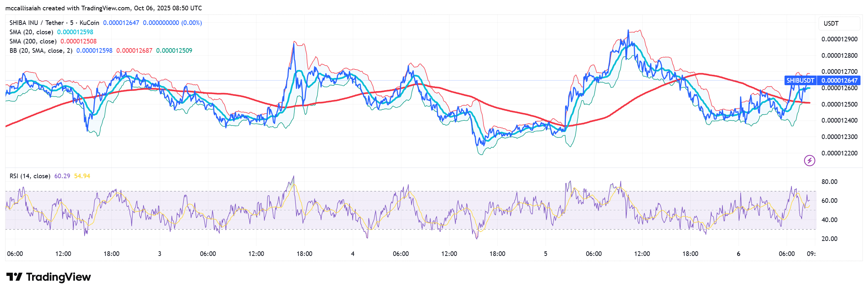Click the 0.000012900 price axis label
The width and height of the screenshot is (868, 293).
pos(839,39)
